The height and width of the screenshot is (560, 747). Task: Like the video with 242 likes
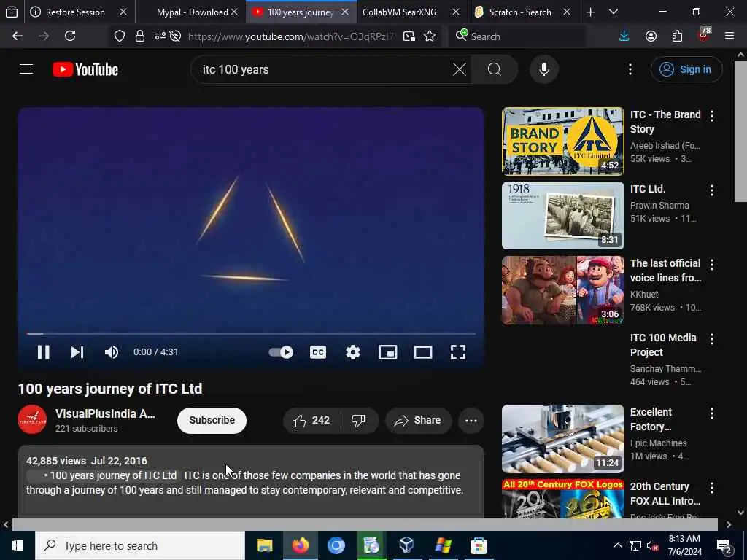[x=312, y=421]
